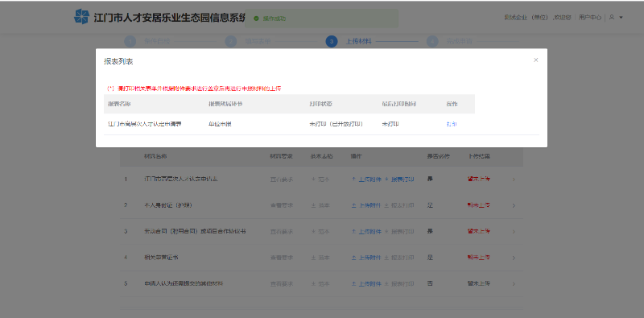The image size is (644, 318).
Task: Click the 报表所属环节 column header
Action: coord(225,104)
